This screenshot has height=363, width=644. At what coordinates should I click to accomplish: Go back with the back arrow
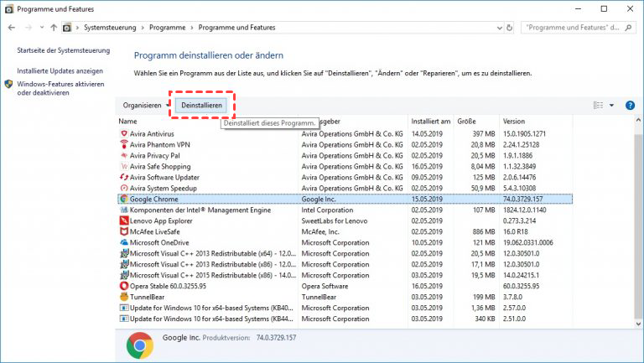11,28
